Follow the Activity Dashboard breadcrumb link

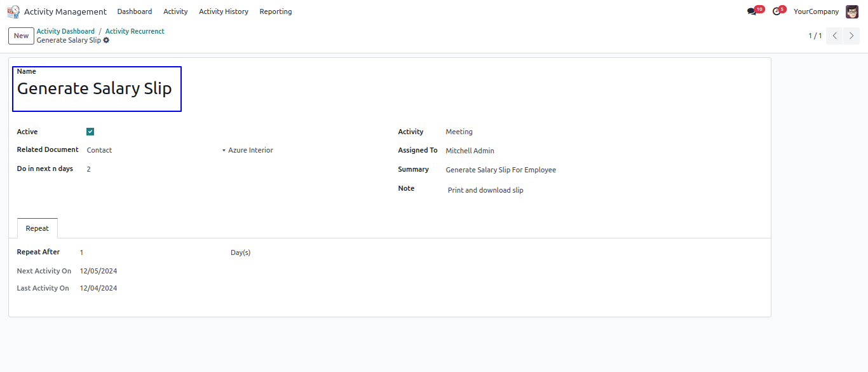65,31
